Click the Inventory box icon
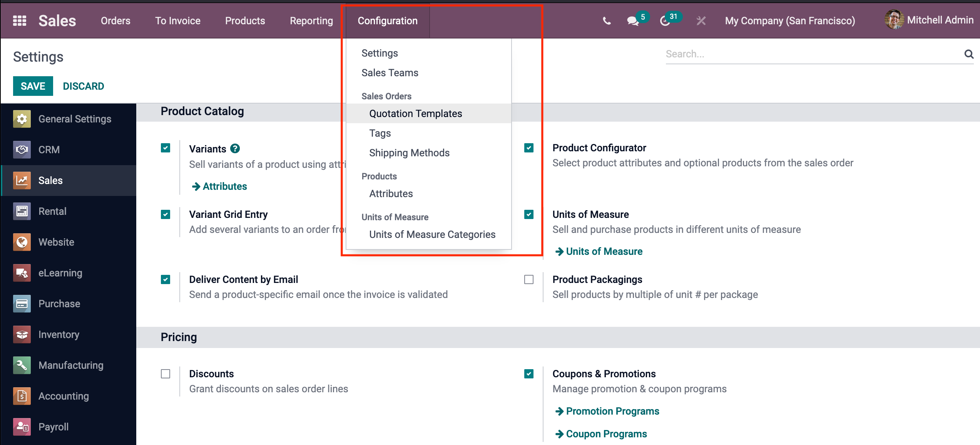980x445 pixels. click(x=22, y=335)
